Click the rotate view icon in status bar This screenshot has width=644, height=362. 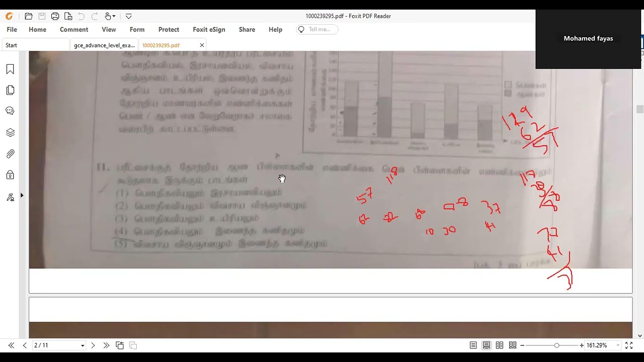(x=120, y=345)
